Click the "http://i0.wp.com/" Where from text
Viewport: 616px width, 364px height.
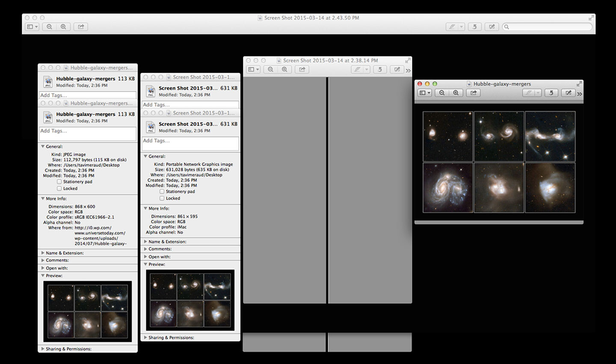93,228
